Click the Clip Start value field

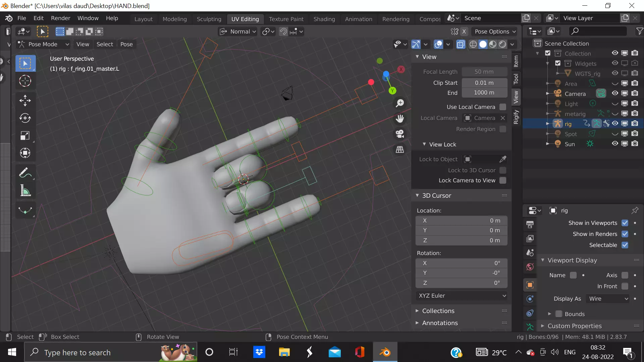coord(484,83)
